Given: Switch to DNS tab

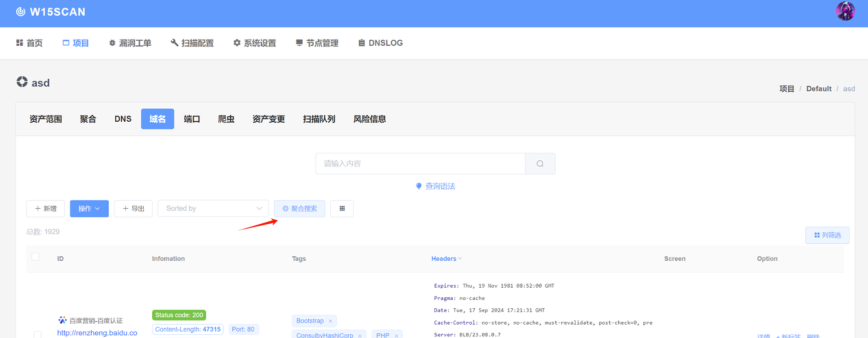Looking at the screenshot, I should [123, 119].
